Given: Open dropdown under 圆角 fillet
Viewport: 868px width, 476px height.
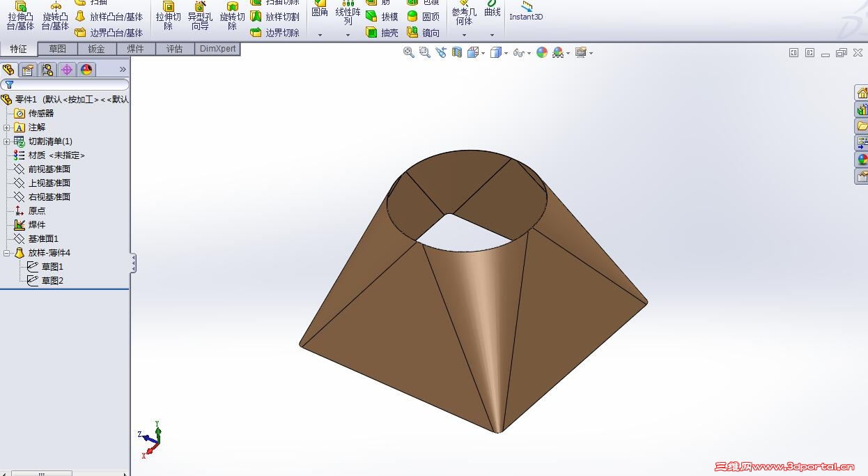Looking at the screenshot, I should 320,35.
